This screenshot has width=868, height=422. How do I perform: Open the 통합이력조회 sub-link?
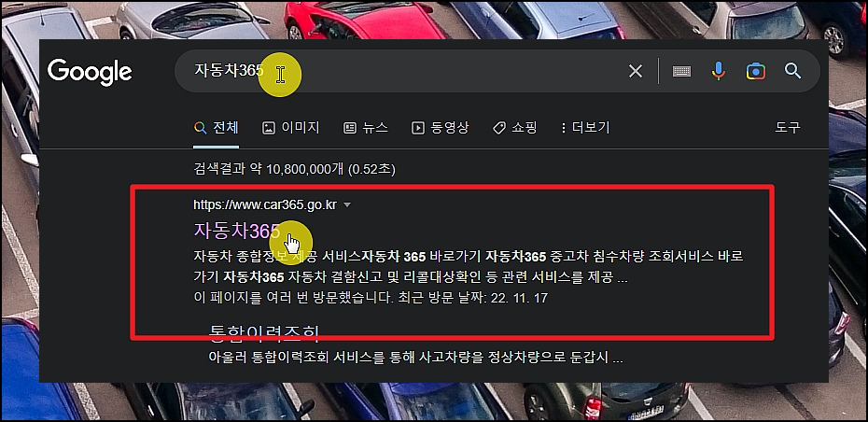pyautogui.click(x=264, y=331)
